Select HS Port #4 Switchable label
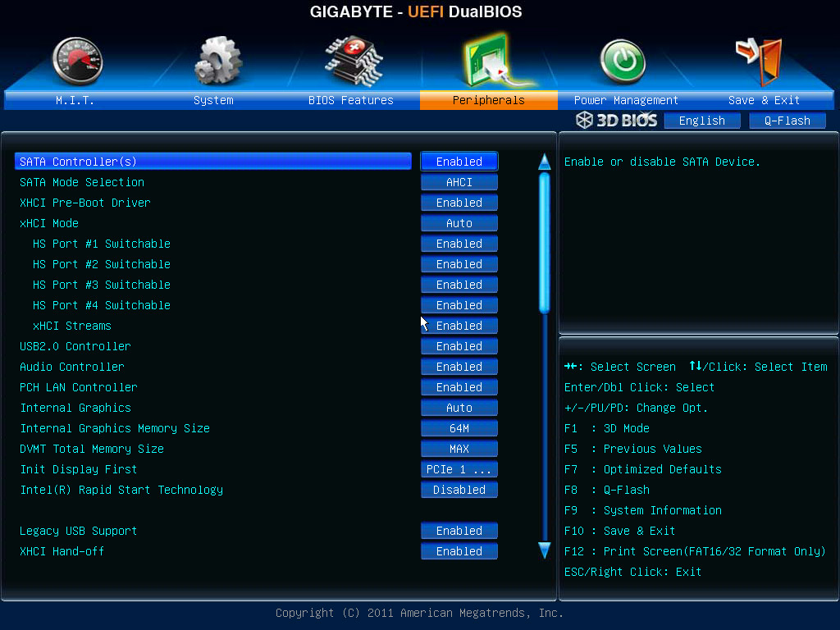Viewport: 840px width, 630px height. click(x=102, y=305)
